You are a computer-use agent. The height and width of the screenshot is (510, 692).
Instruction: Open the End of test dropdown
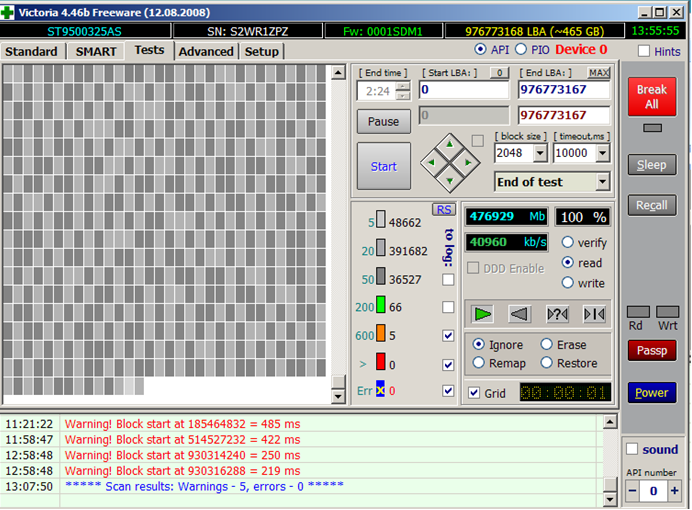602,182
